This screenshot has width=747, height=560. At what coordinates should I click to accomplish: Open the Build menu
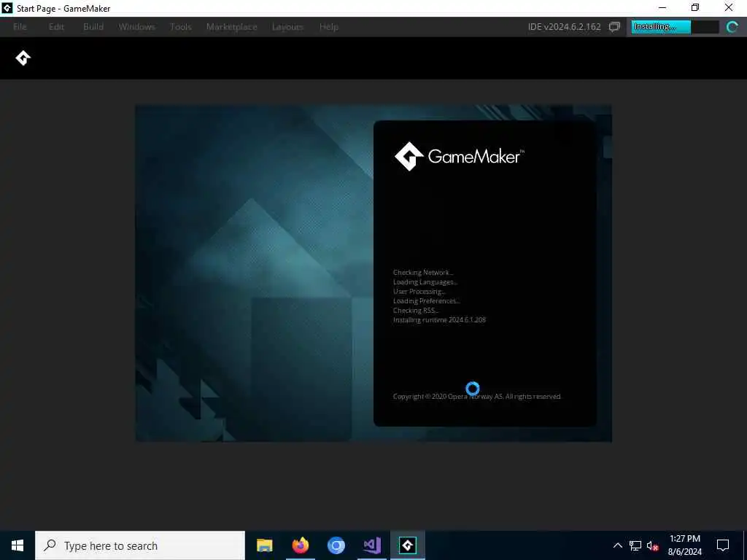coord(93,27)
